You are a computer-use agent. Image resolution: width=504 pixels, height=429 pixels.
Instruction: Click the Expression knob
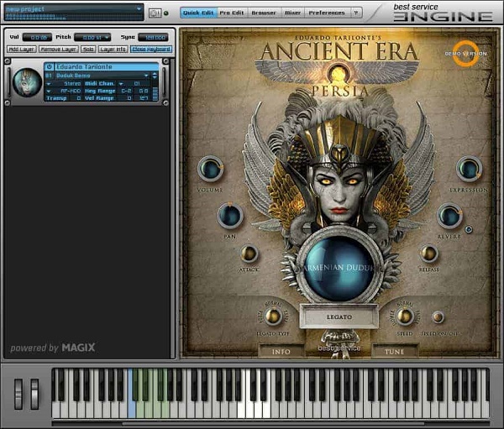(469, 169)
